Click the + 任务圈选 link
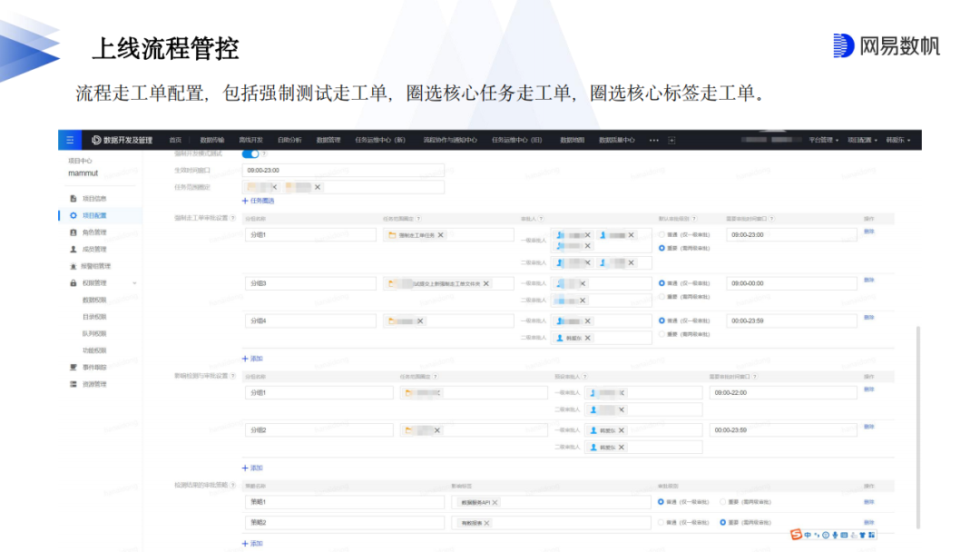 (x=258, y=201)
